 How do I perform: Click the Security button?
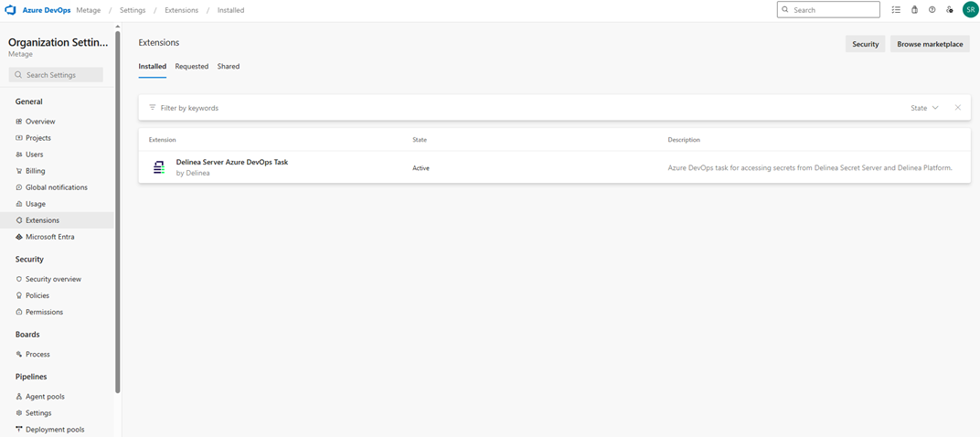(x=865, y=44)
